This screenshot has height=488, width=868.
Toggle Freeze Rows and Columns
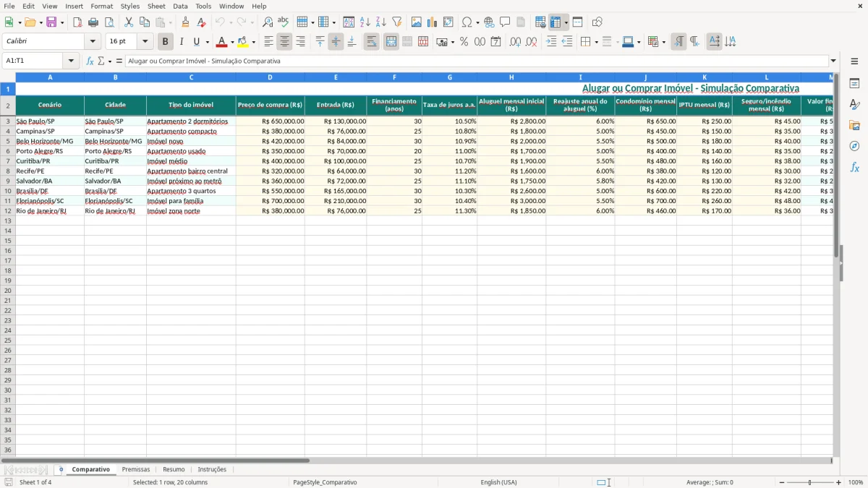[x=556, y=22]
